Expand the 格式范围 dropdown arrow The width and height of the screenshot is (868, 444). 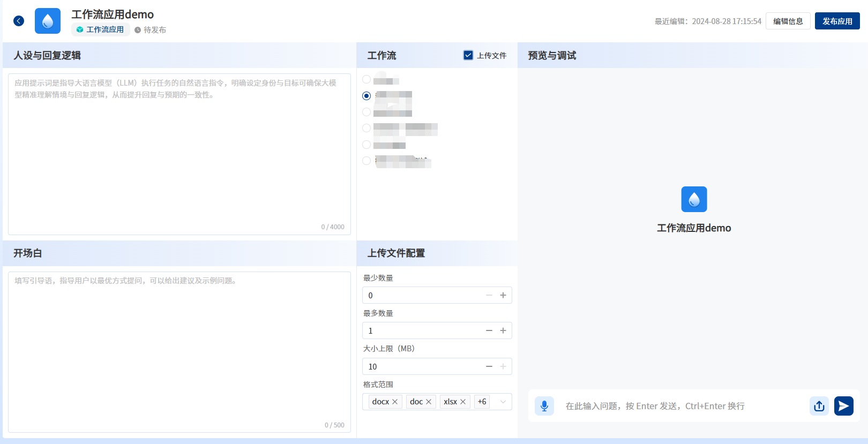pos(503,402)
